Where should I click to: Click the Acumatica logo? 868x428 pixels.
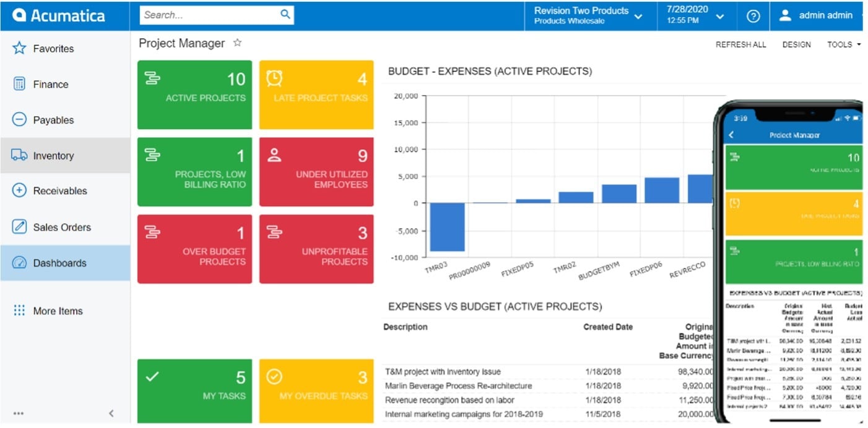pos(59,15)
